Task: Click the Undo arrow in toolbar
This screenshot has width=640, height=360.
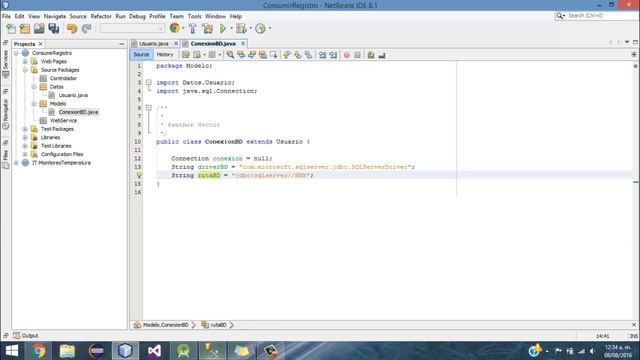Action: (72, 29)
